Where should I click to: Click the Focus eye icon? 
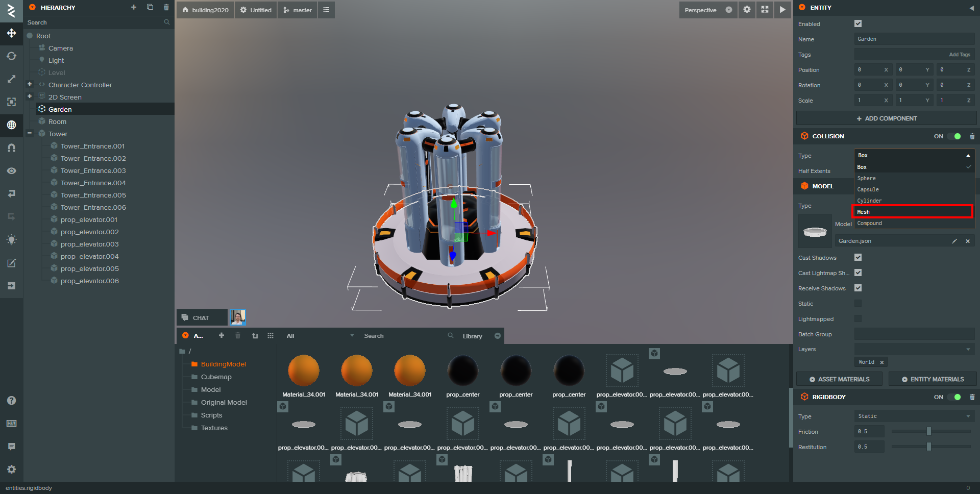(11, 171)
